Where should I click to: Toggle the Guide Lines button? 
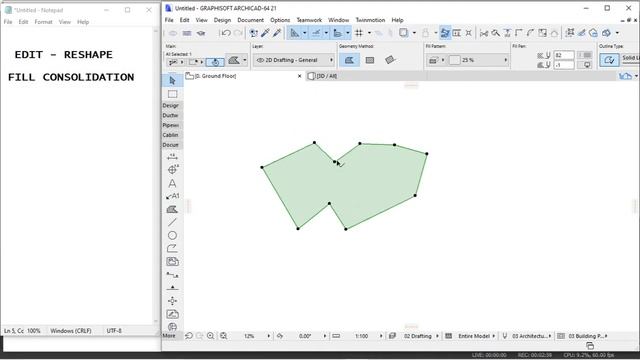click(294, 33)
